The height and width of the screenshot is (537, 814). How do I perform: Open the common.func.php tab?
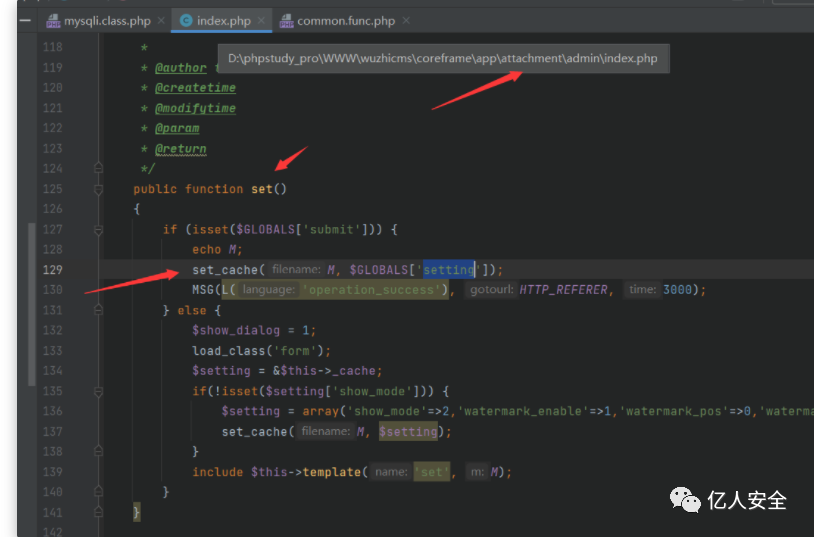pos(346,21)
